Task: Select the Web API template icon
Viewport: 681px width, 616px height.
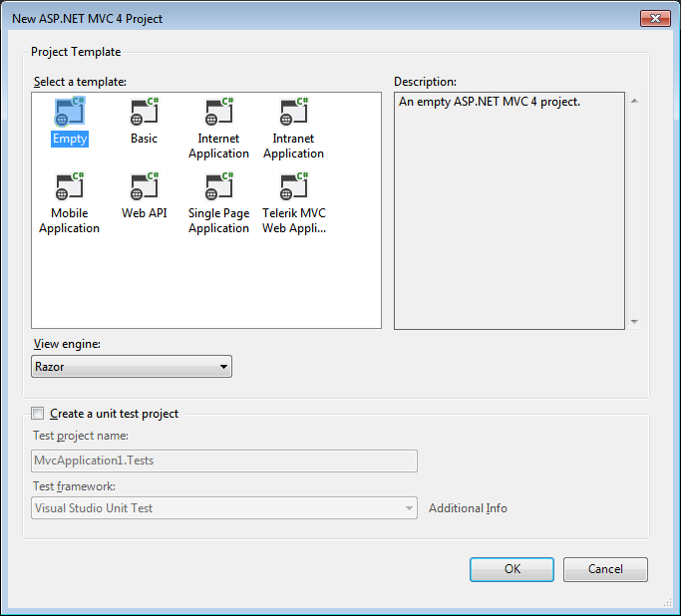Action: click(144, 187)
